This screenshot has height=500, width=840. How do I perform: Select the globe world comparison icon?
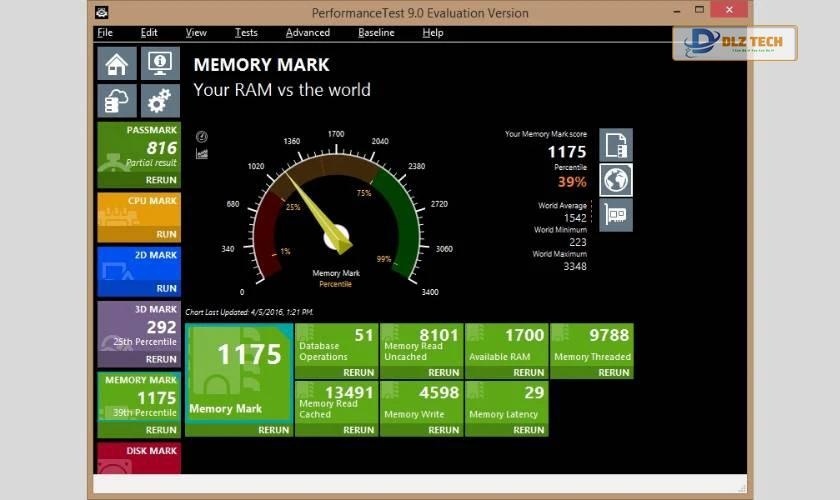point(616,180)
